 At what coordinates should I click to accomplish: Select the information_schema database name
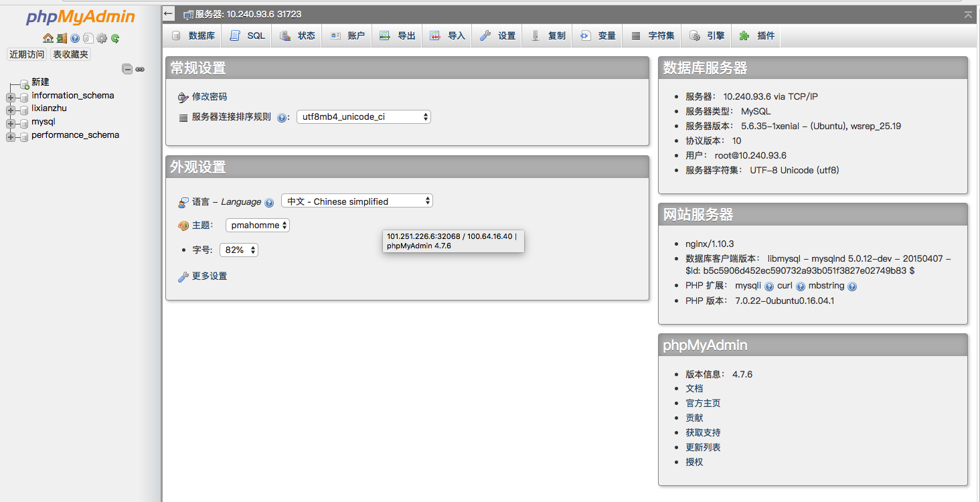click(x=73, y=95)
